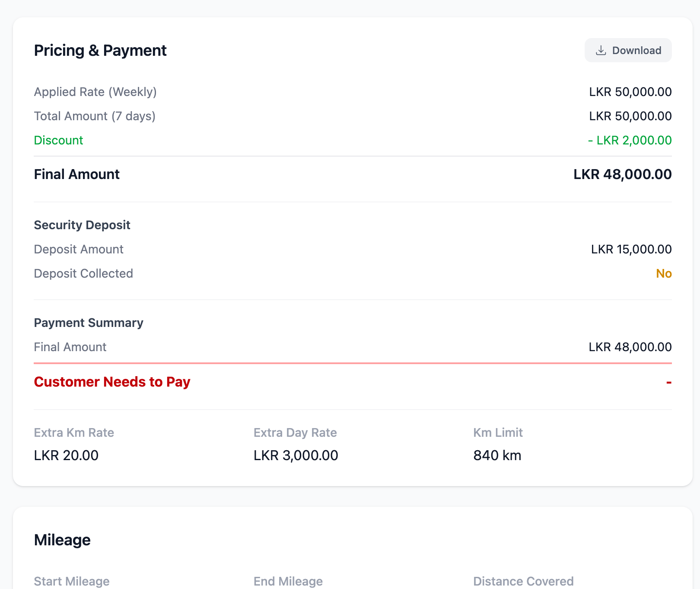Select the Customer Needs to Pay label
The height and width of the screenshot is (589, 700).
(x=111, y=382)
